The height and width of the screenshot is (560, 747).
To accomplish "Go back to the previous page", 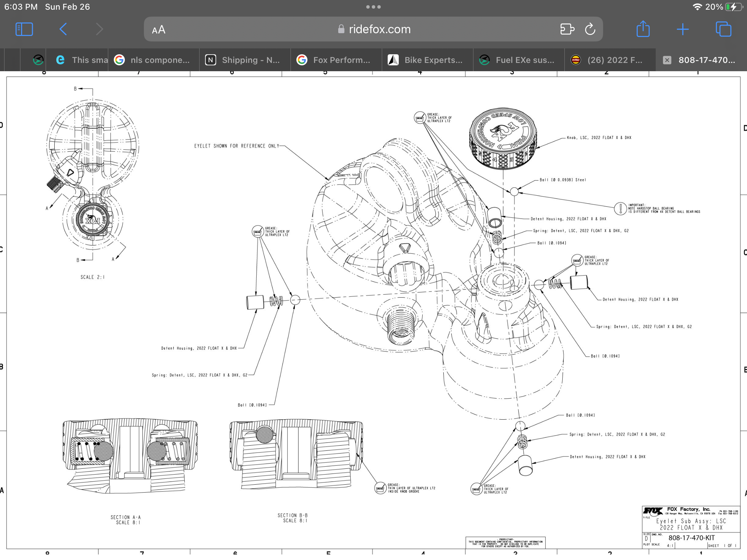I will point(63,29).
